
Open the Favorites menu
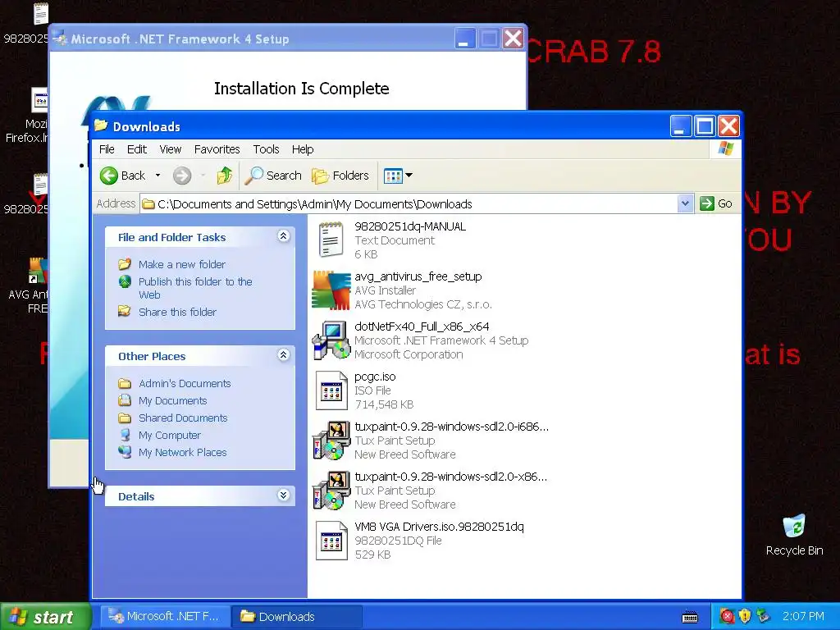coord(217,149)
